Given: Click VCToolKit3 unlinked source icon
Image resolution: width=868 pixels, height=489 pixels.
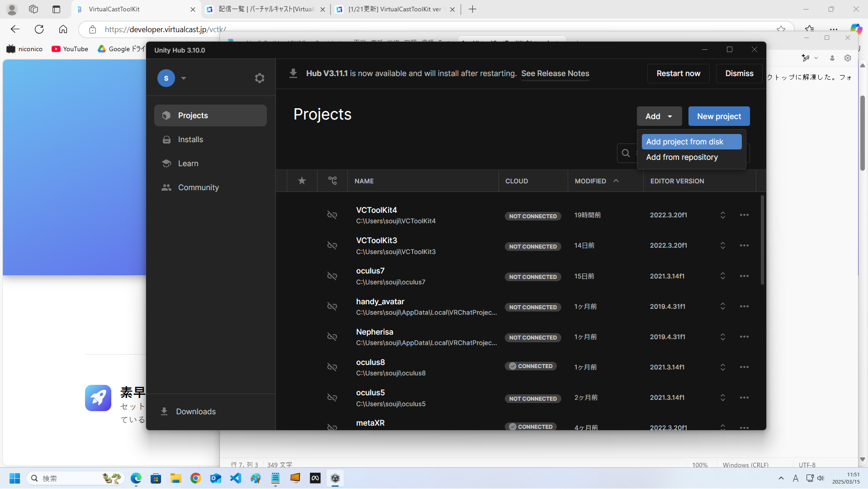Looking at the screenshot, I should point(332,245).
